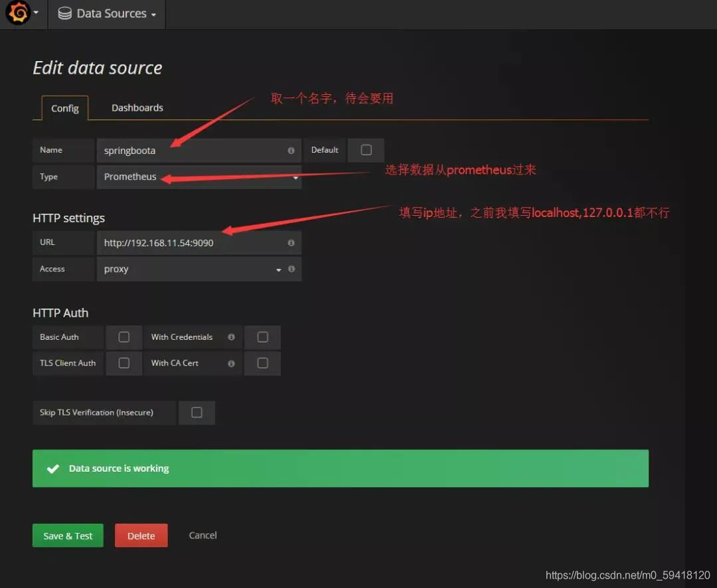Show info tooltip for the Name field
This screenshot has width=717, height=588.
291,151
